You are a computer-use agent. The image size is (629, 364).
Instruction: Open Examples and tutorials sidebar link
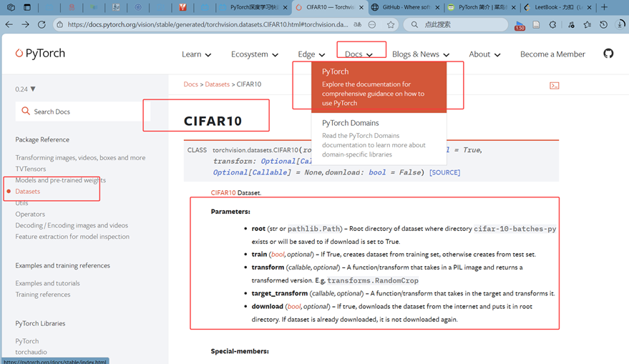click(47, 283)
